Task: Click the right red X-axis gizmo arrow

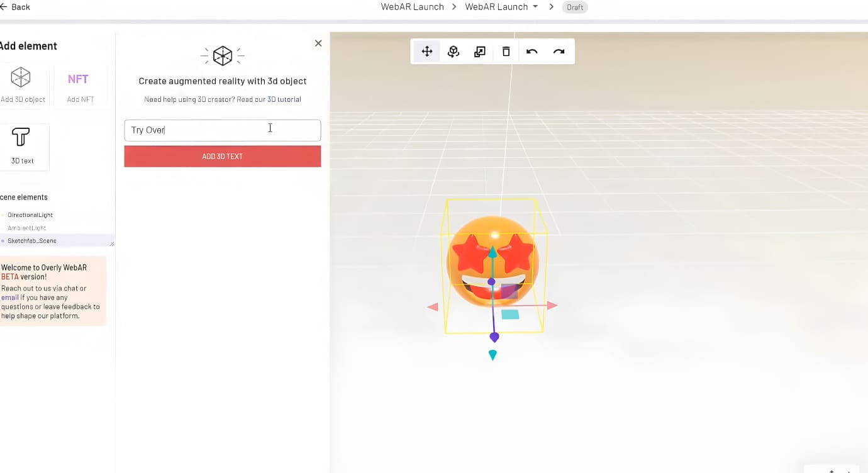Action: point(552,306)
